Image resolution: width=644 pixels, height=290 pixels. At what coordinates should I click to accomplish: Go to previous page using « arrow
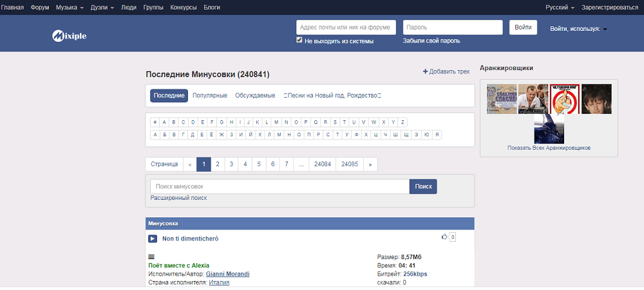189,164
